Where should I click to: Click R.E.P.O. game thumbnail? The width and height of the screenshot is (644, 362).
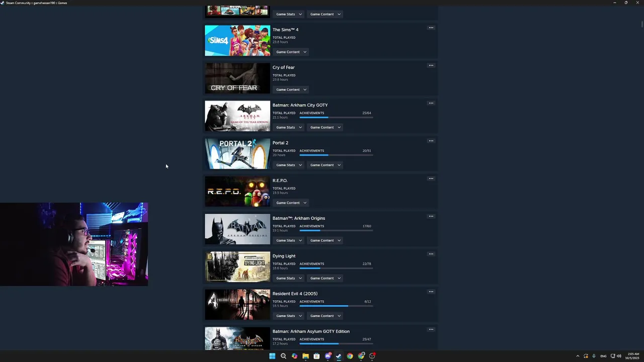tap(237, 192)
